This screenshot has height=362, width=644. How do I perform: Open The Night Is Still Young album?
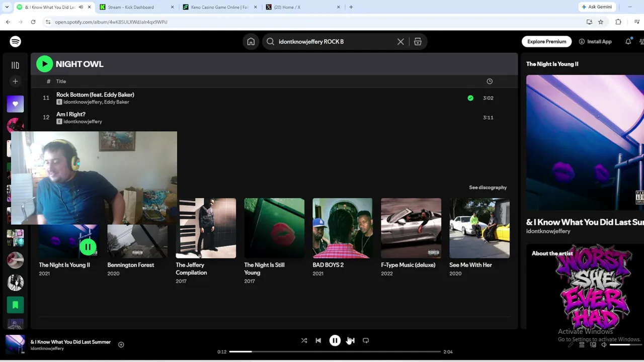[274, 228]
